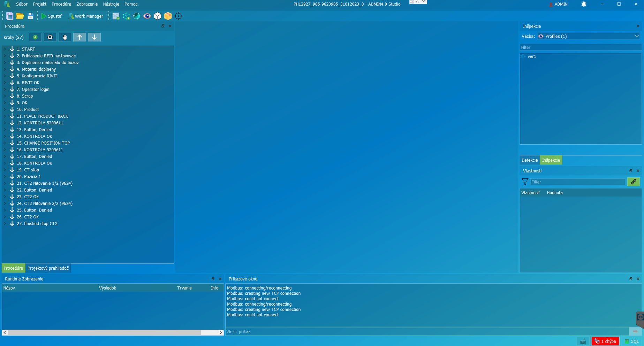Click the orange package box toolbar icon
Image resolution: width=644 pixels, height=346 pixels.
168,16
